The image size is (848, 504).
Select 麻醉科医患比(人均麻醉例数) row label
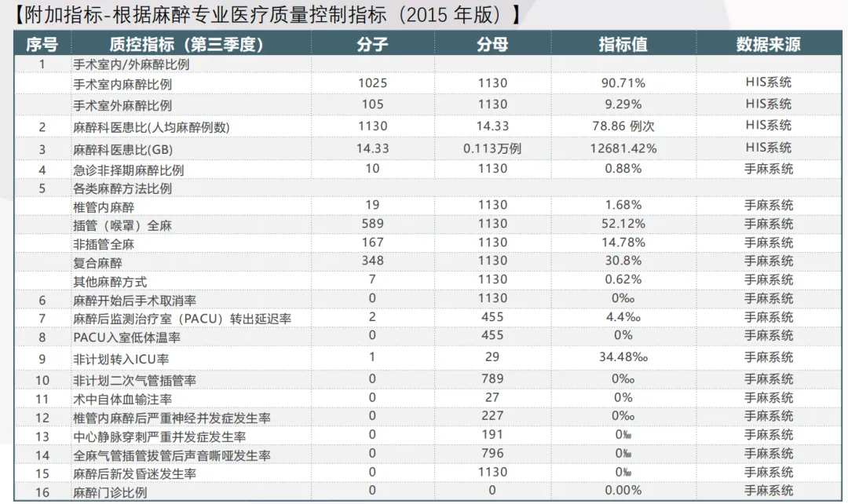point(152,127)
